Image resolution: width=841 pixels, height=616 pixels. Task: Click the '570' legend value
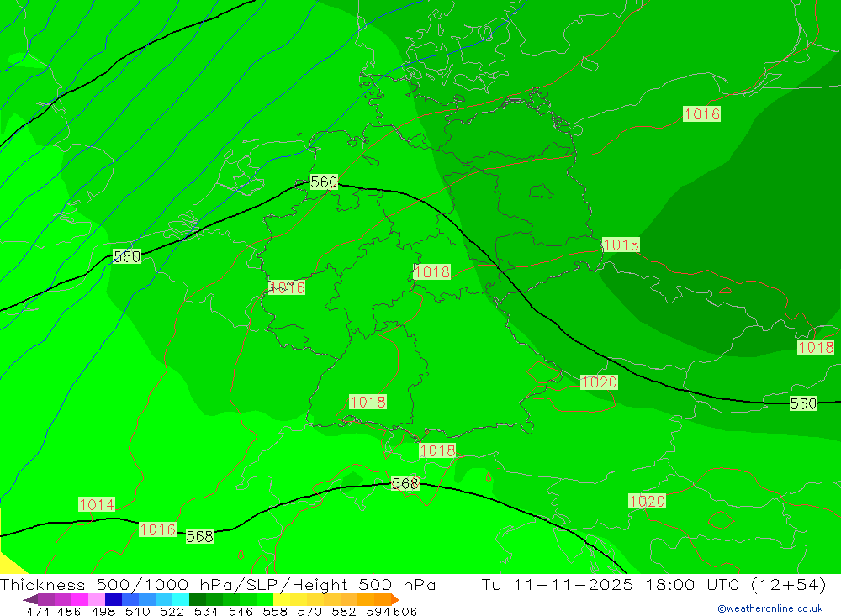(x=309, y=612)
